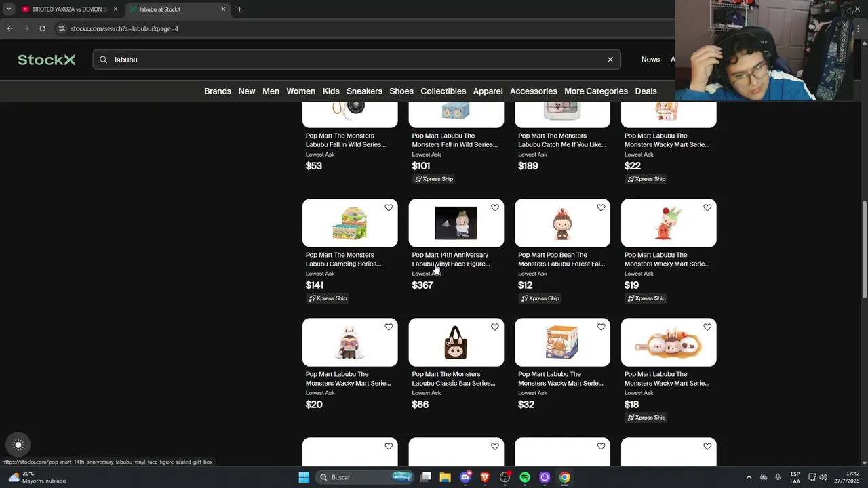
Task: Open File Explorer from taskbar
Action: tap(446, 477)
